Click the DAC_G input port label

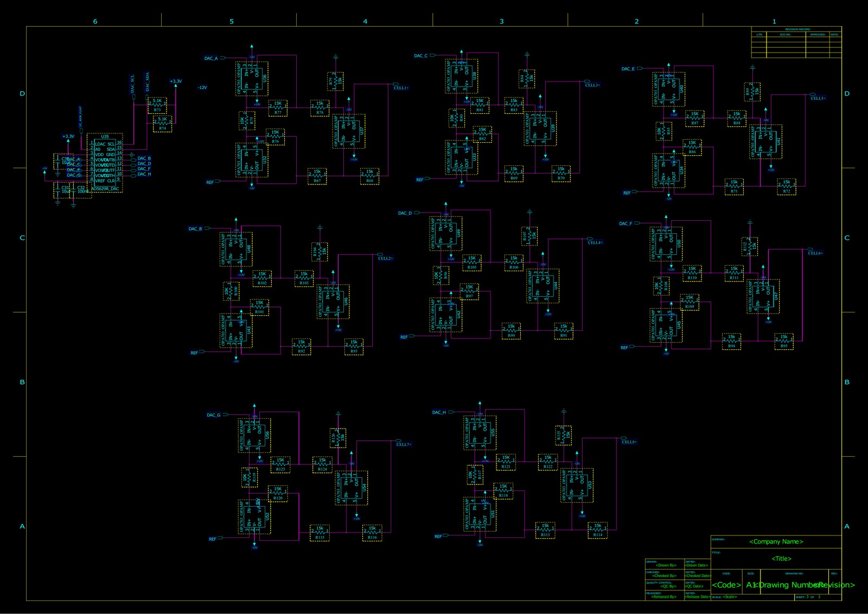point(214,415)
